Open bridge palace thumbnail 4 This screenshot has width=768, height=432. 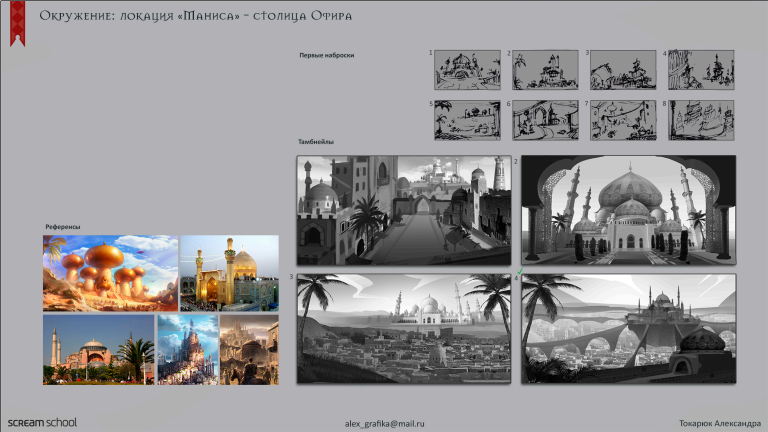coord(628,329)
